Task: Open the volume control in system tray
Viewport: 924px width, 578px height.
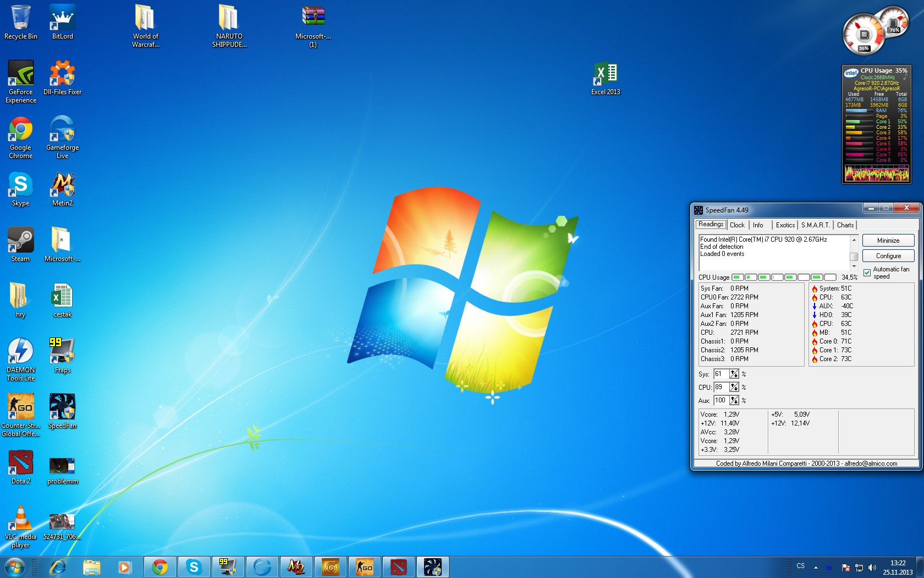Action: click(x=872, y=568)
